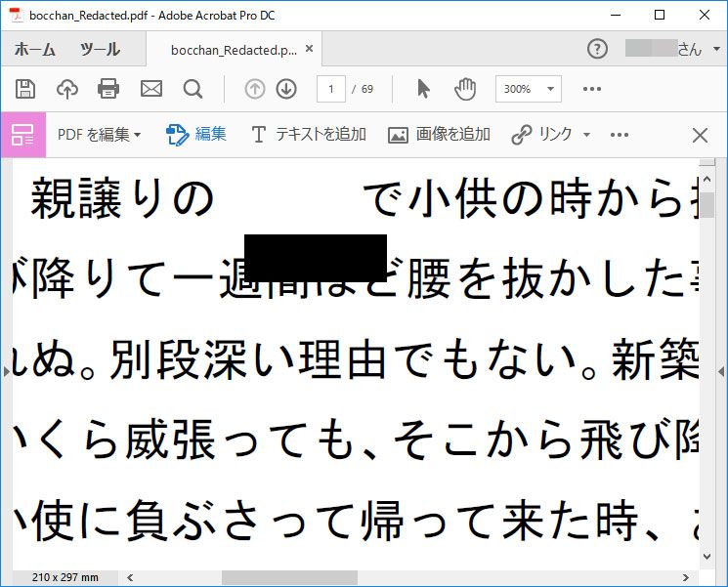Click the cloud upload icon
The height and width of the screenshot is (587, 728).
[67, 89]
